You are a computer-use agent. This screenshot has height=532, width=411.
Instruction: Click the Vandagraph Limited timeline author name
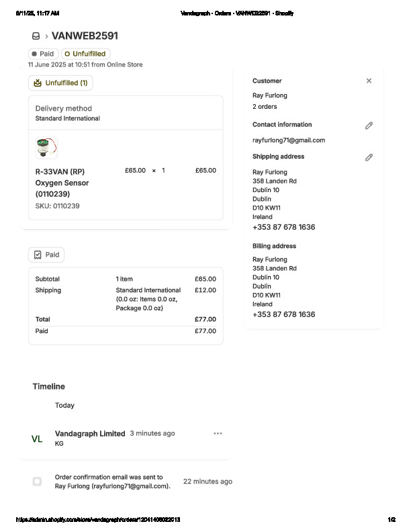pyautogui.click(x=90, y=433)
